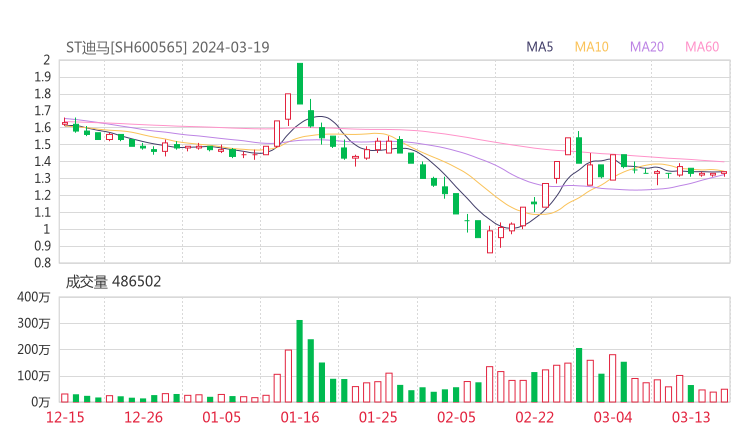Click the price axis label 2
Image resolution: width=740 pixels, height=440 pixels.
click(46, 60)
